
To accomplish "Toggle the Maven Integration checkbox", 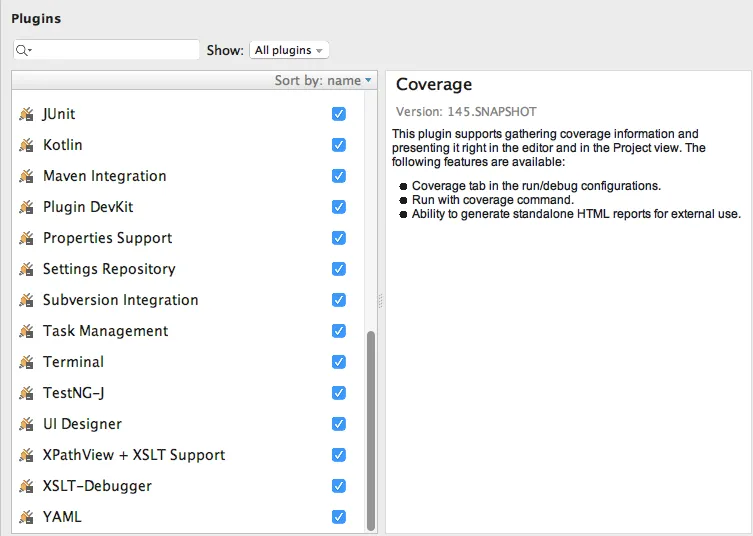I will (x=339, y=176).
